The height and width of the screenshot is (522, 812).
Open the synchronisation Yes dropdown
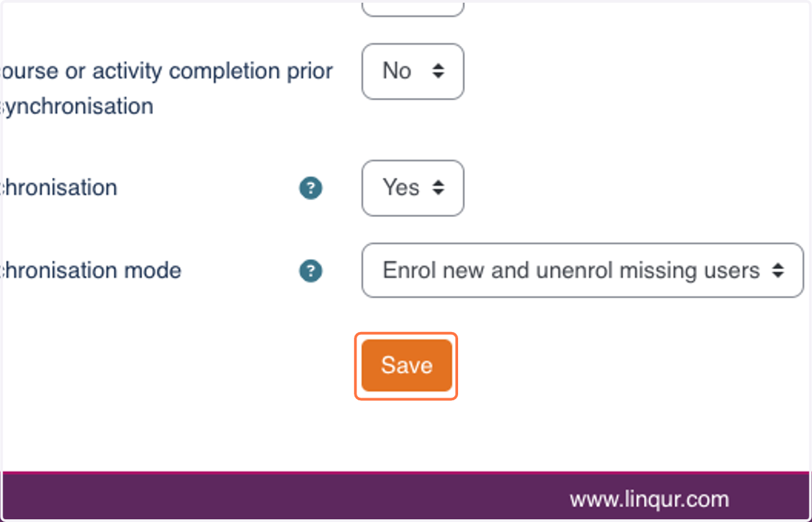pyautogui.click(x=413, y=188)
